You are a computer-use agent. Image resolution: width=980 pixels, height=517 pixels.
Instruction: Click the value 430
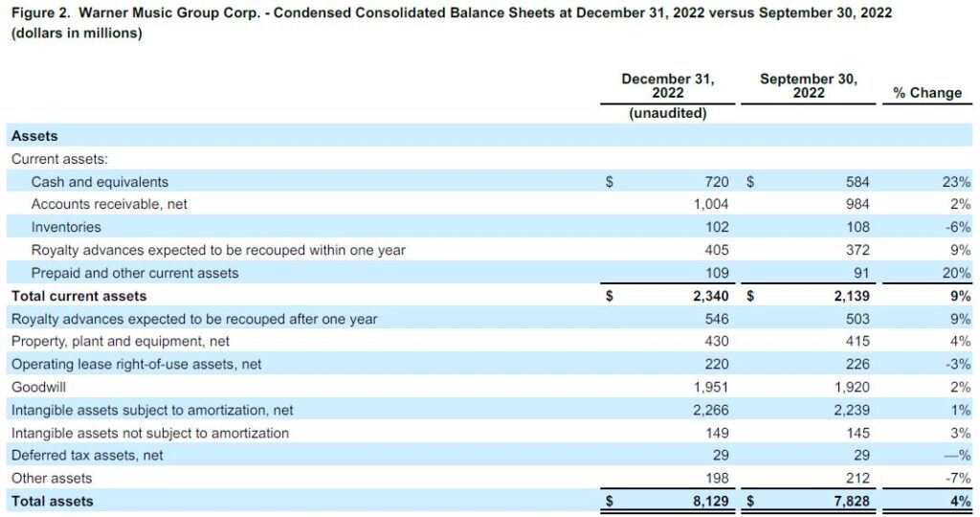click(x=716, y=342)
